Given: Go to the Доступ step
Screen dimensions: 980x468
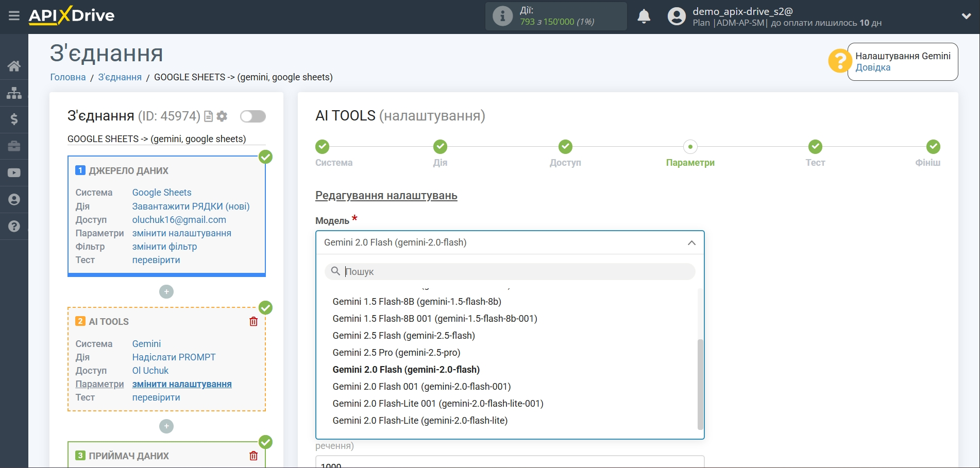Looking at the screenshot, I should point(565,147).
